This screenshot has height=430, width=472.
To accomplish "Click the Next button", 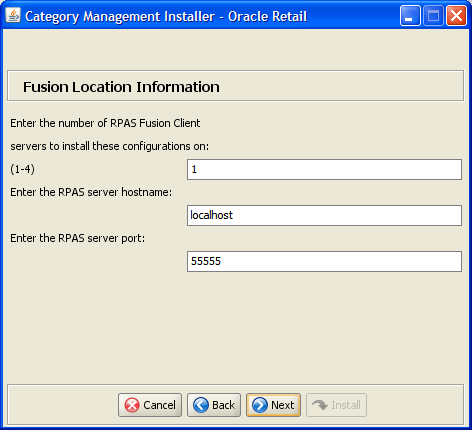I will tap(273, 405).
